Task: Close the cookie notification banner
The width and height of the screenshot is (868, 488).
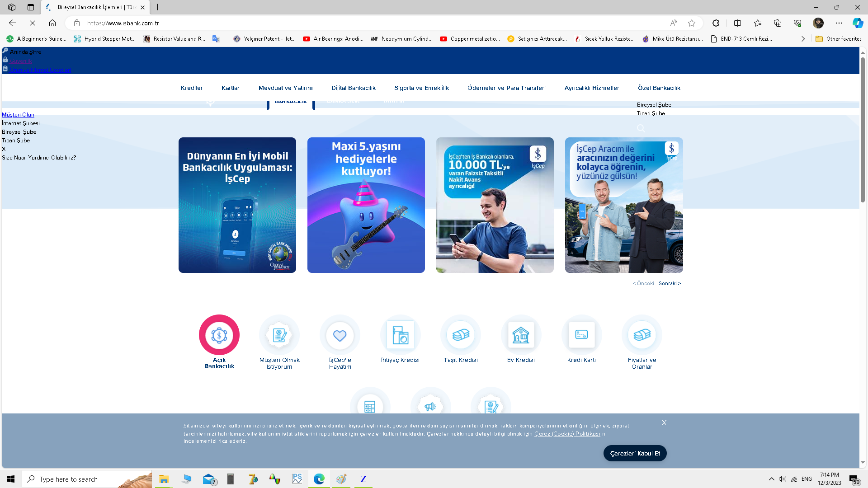Action: tap(664, 423)
